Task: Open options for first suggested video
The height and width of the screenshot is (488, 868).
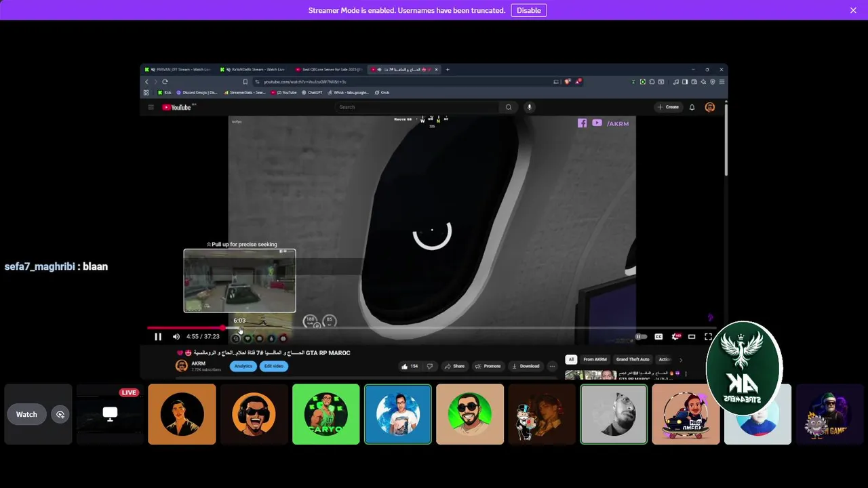Action: [686, 373]
